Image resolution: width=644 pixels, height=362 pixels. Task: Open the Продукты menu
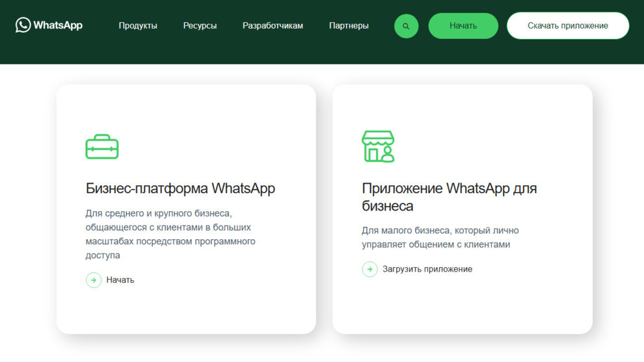tap(138, 25)
